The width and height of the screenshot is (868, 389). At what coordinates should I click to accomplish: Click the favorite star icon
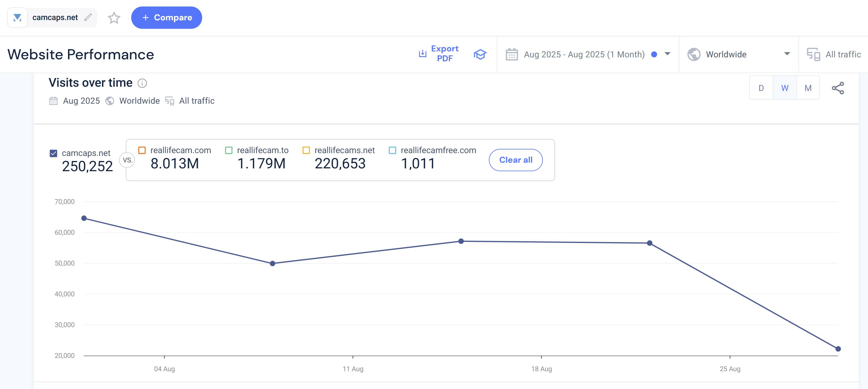(114, 18)
